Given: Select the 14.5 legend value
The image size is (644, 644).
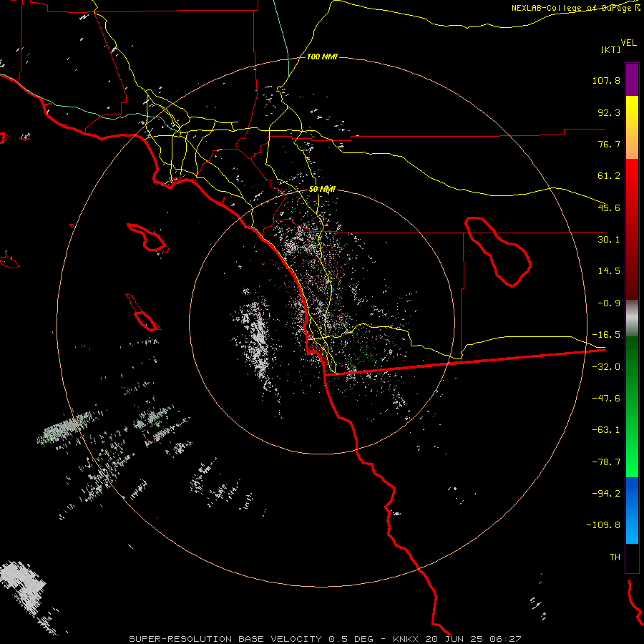Looking at the screenshot, I should point(609,271).
